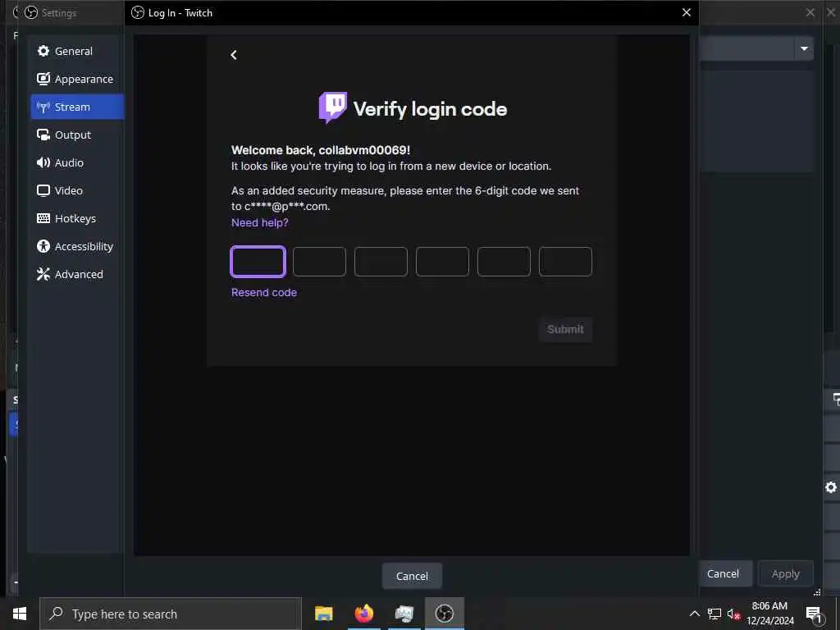
Task: Focus the third code digit box
Action: 381,262
